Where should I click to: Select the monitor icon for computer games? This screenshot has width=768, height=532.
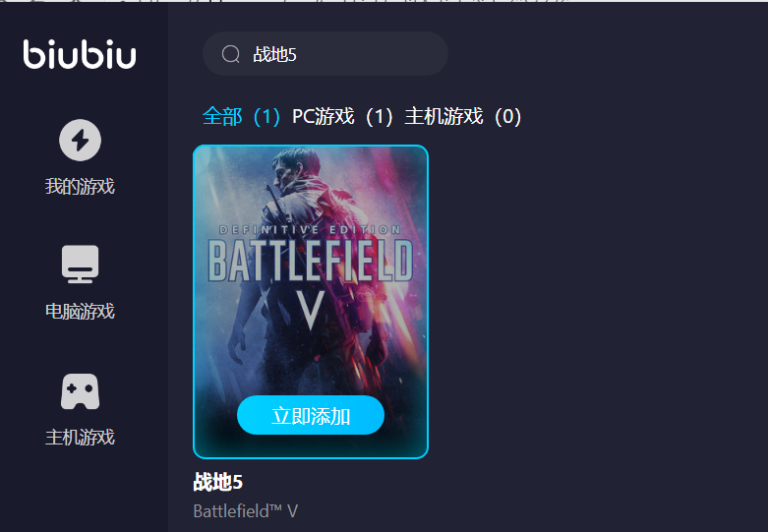coord(81,265)
